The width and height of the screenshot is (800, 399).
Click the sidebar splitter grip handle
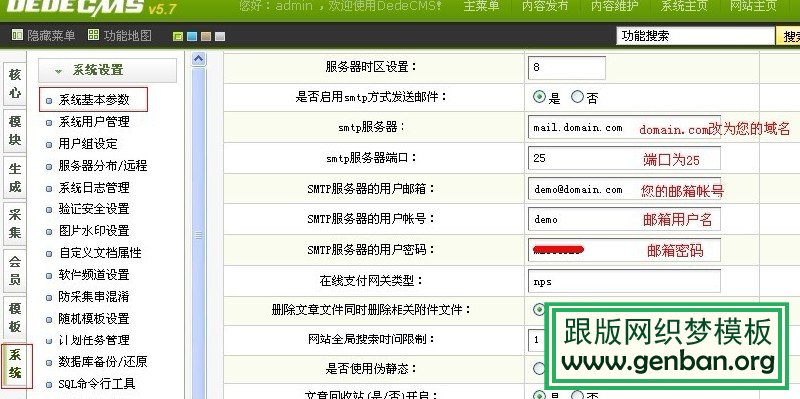tap(198, 235)
